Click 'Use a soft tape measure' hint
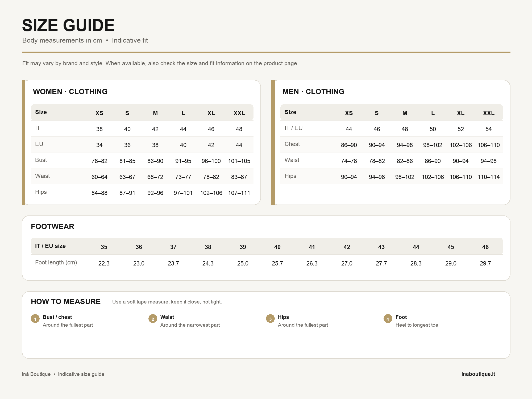The width and height of the screenshot is (532, 399). click(x=167, y=302)
